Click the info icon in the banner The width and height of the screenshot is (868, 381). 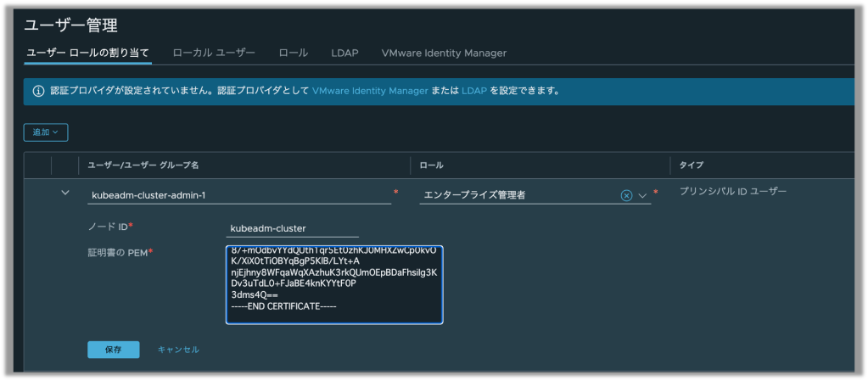pos(38,92)
